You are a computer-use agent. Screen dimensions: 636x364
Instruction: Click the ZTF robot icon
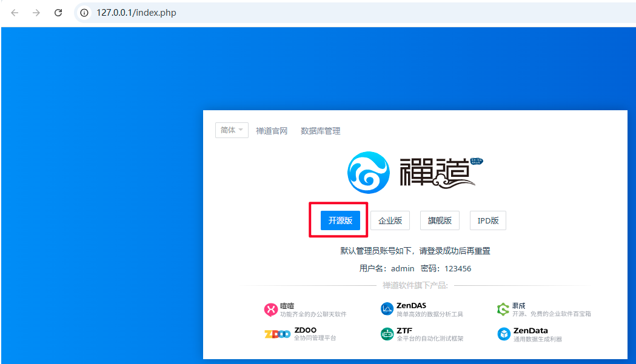coord(387,334)
